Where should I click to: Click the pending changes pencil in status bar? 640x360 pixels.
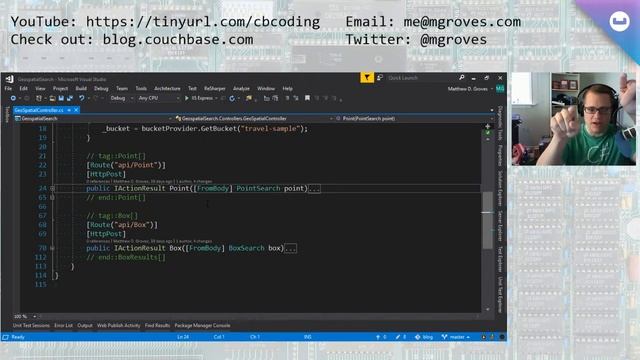[x=398, y=337]
